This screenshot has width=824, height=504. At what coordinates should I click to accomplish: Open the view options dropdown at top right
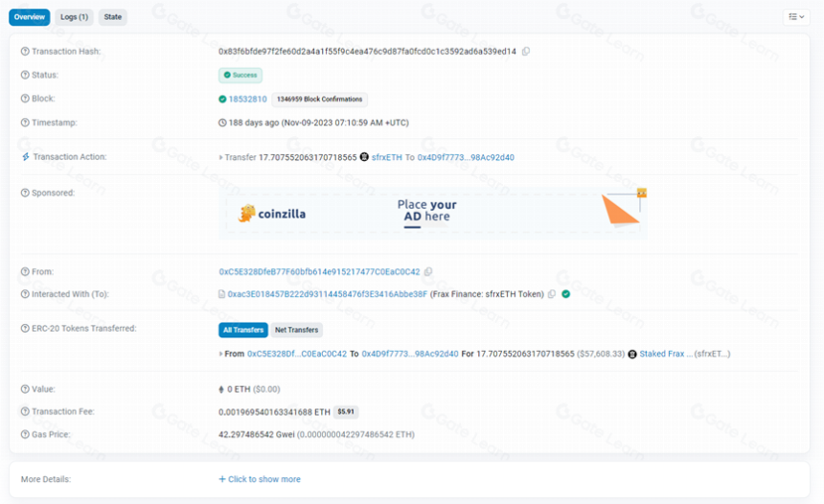click(x=796, y=17)
